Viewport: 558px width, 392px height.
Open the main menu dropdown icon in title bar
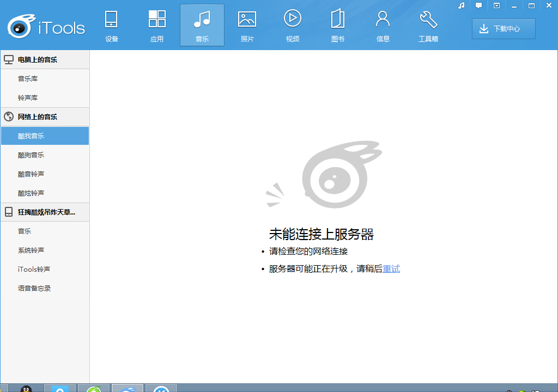[x=497, y=5]
